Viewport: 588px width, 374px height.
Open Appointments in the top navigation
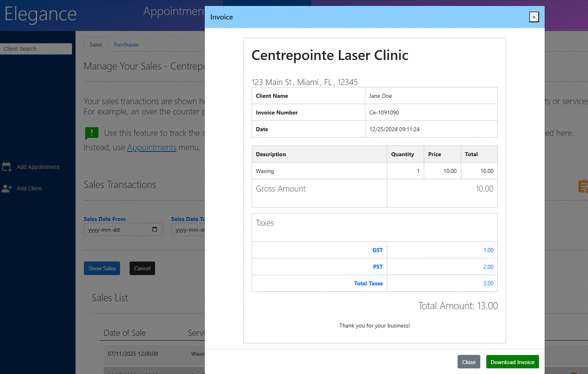(x=174, y=12)
